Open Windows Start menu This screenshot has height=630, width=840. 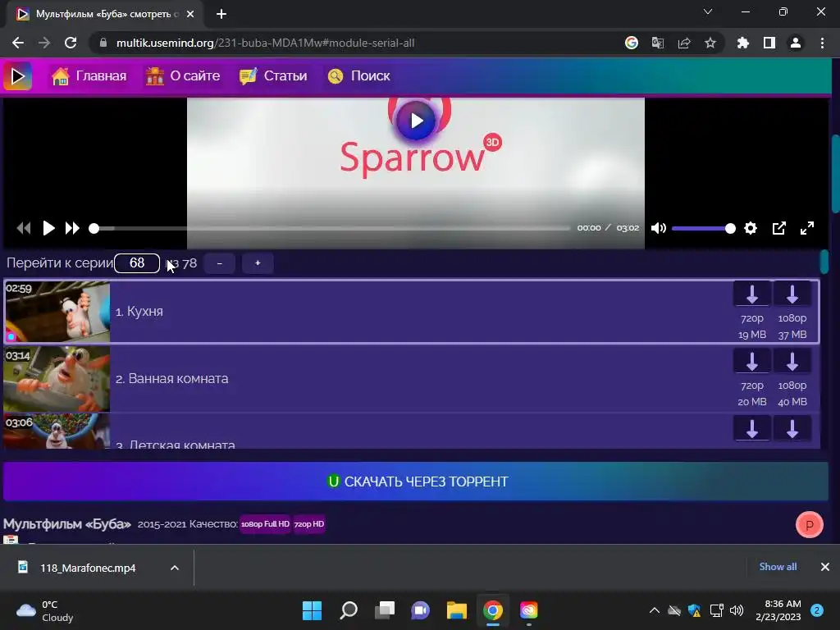312,610
